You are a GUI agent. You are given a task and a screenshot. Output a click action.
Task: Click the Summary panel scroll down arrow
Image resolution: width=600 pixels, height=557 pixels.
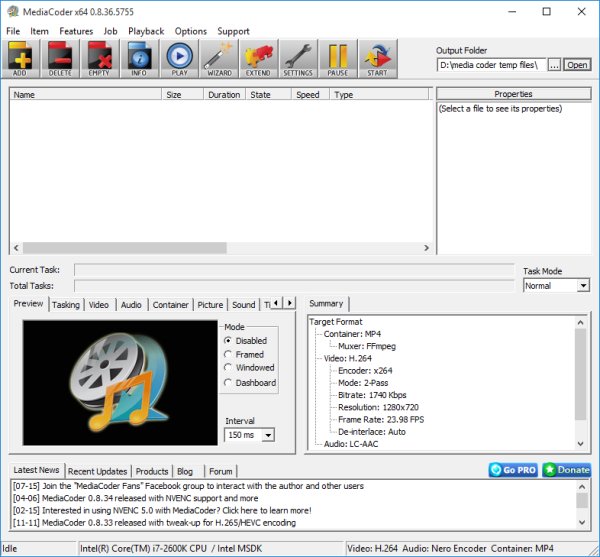point(580,444)
